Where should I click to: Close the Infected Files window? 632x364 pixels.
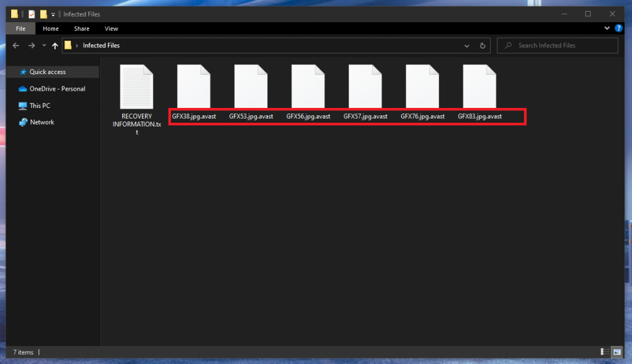(x=612, y=14)
